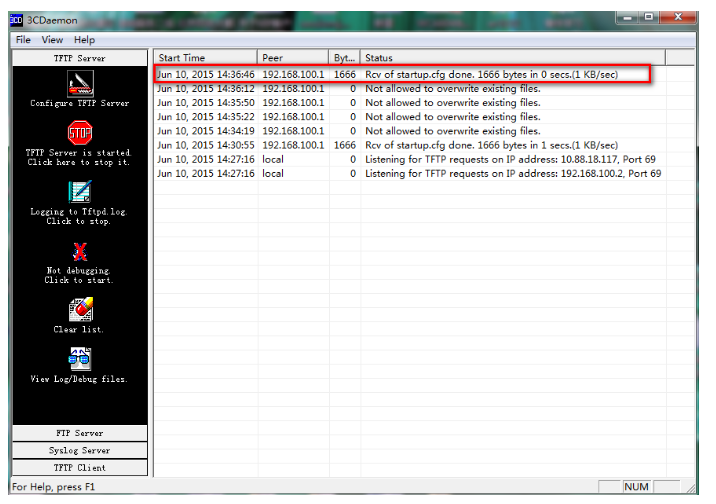Click the 1666 bytes cell in 14:30:55 row
The width and height of the screenshot is (716, 504).
click(x=345, y=145)
